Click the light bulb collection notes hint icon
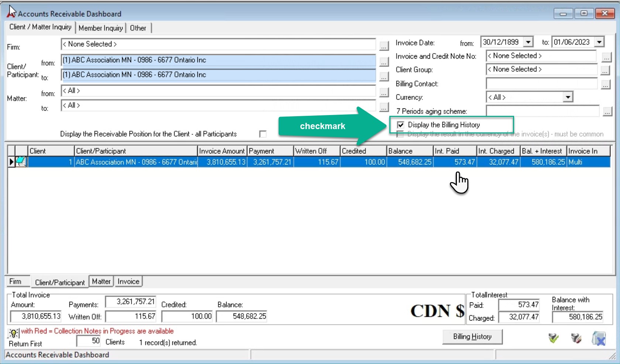 point(13,333)
